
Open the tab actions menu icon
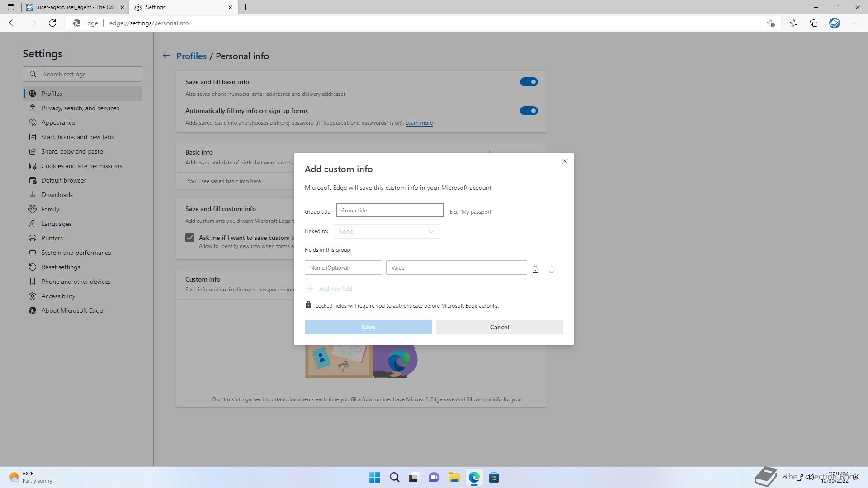click(11, 7)
